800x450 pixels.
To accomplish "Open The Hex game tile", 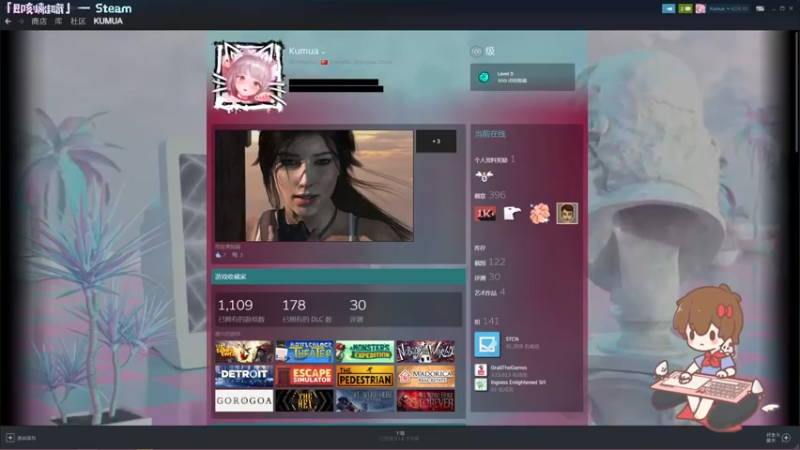I will point(305,401).
